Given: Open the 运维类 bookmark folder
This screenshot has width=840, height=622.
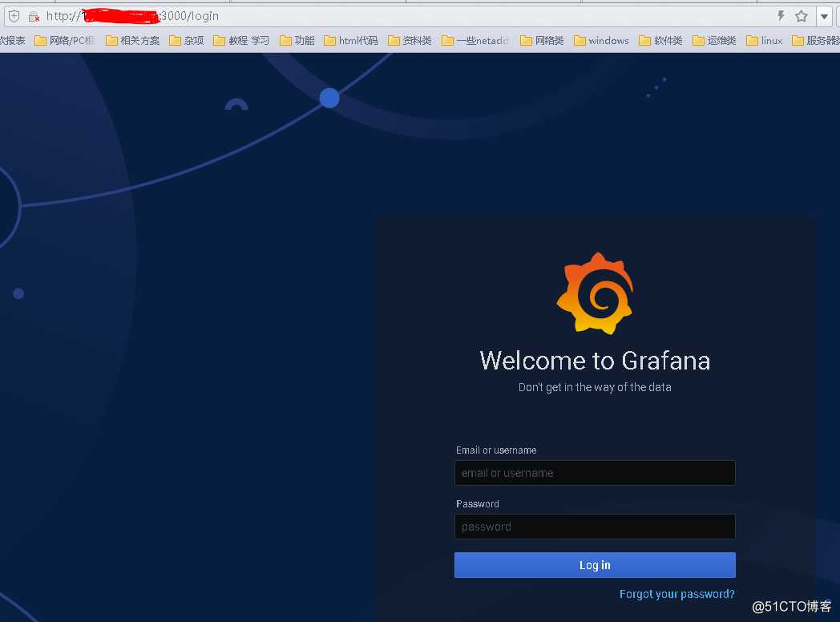Looking at the screenshot, I should pos(714,40).
